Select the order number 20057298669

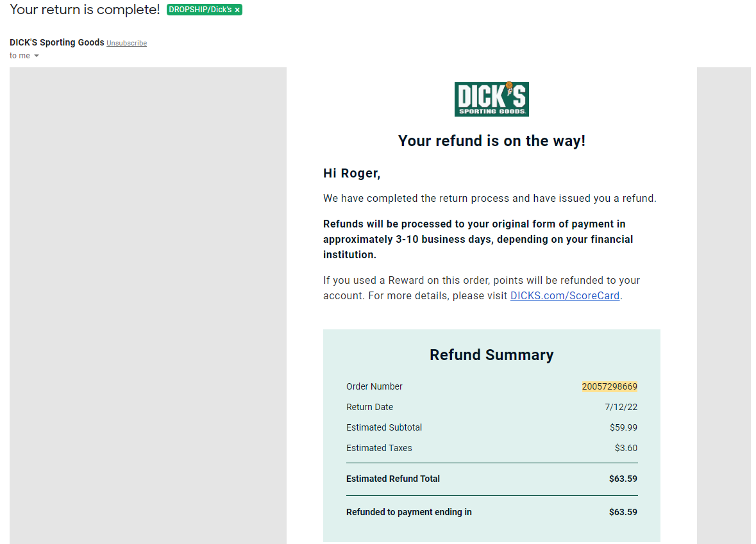tap(609, 386)
